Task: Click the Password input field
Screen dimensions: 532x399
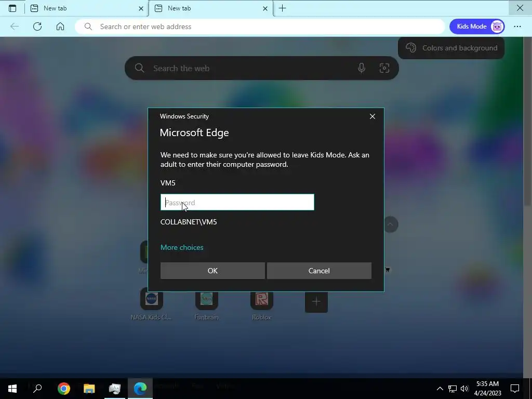Action: click(237, 202)
